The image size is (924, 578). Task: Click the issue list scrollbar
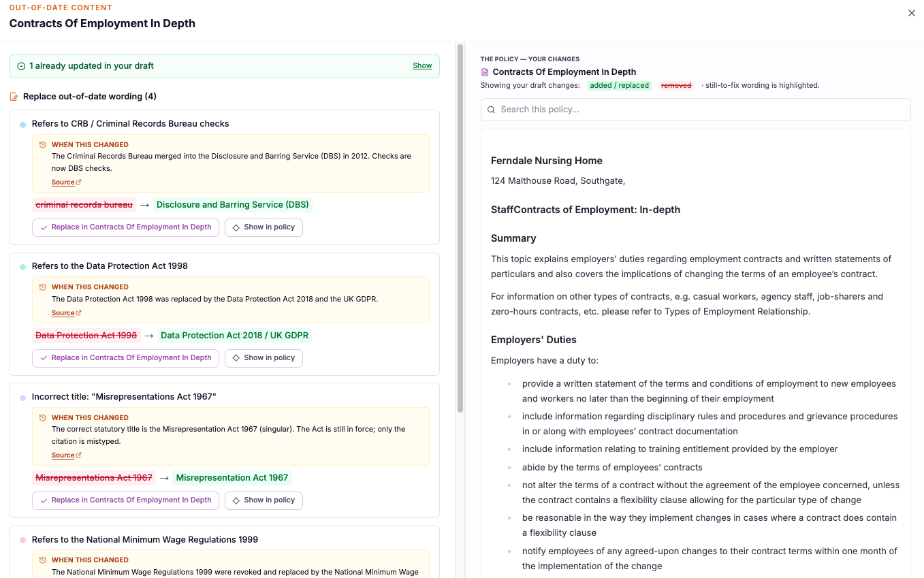click(x=460, y=228)
